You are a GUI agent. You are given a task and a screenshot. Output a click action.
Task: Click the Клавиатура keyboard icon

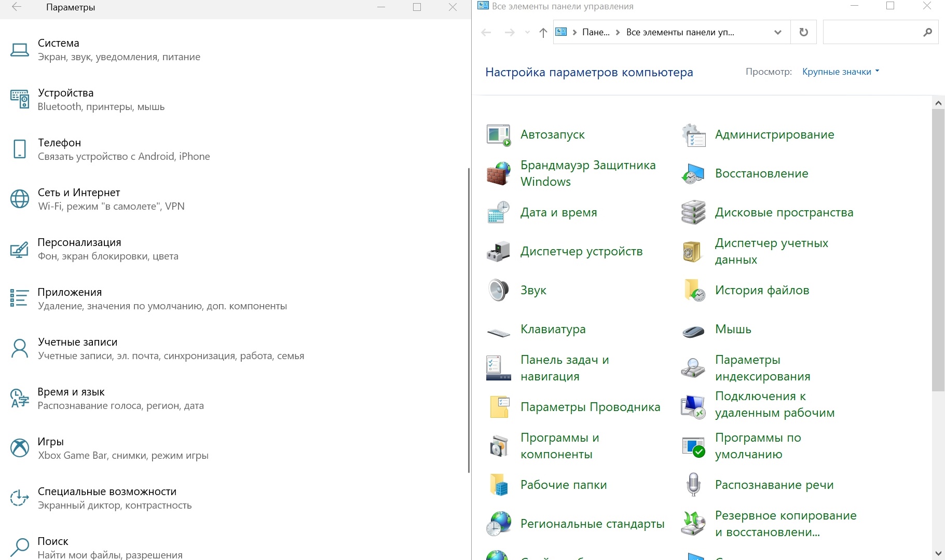(498, 332)
